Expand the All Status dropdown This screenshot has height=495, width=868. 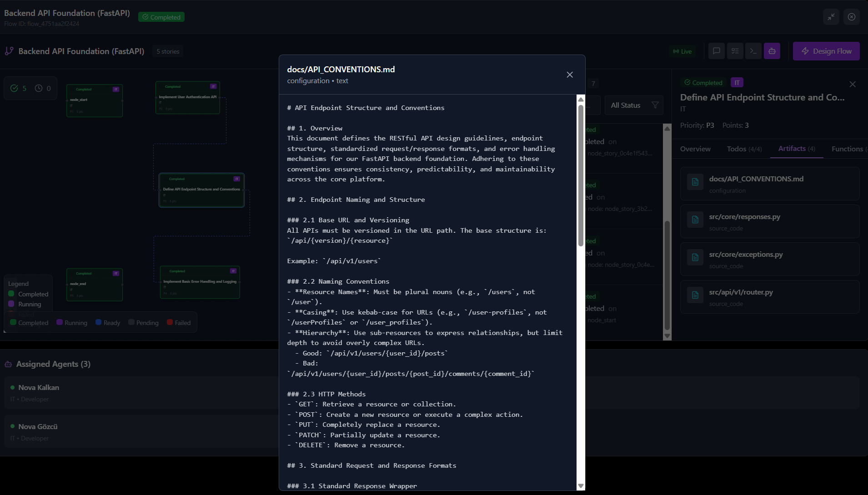(x=634, y=105)
